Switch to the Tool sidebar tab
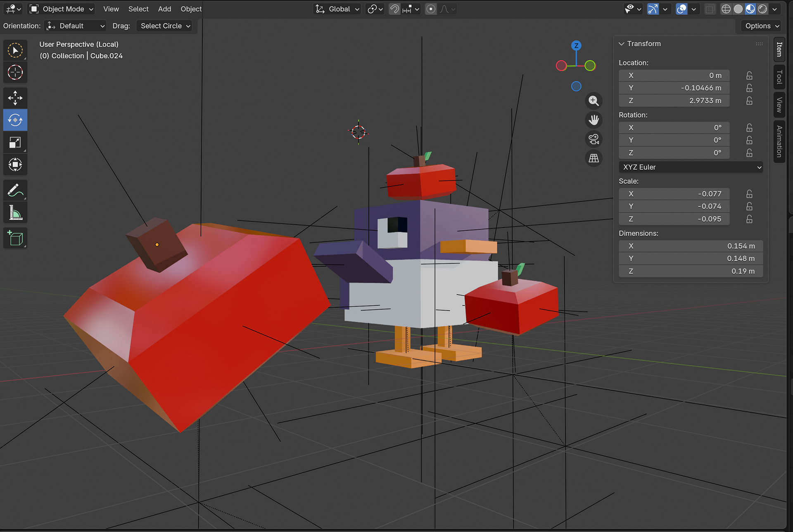Image resolution: width=793 pixels, height=532 pixels. 779,77
